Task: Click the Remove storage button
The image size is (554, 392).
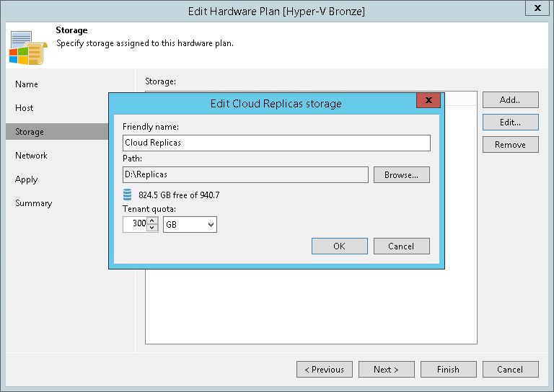Action: 510,145
